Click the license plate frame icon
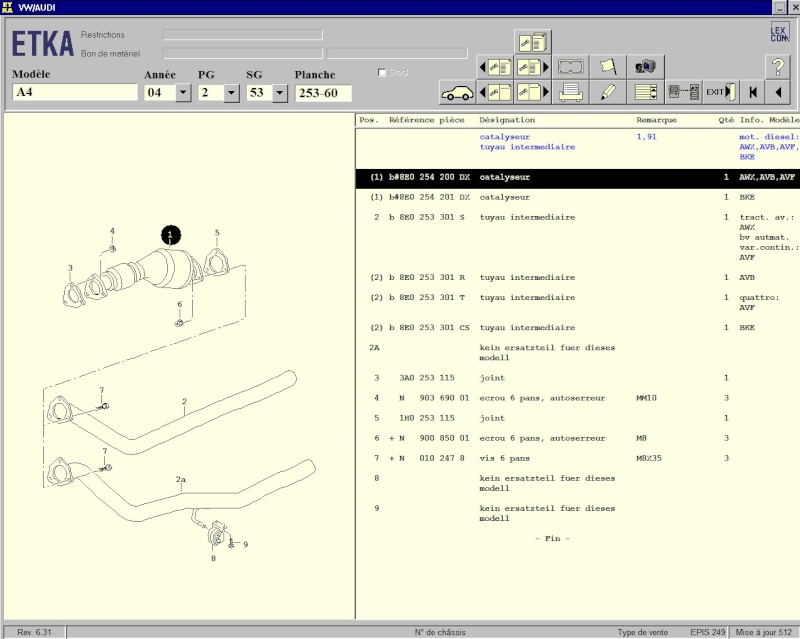Screen dimensions: 800x639 pos(570,67)
